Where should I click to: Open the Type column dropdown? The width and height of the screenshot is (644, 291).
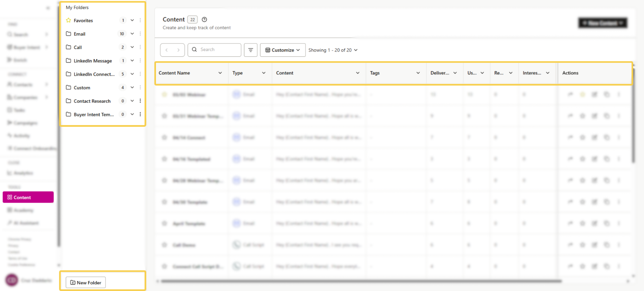point(264,73)
